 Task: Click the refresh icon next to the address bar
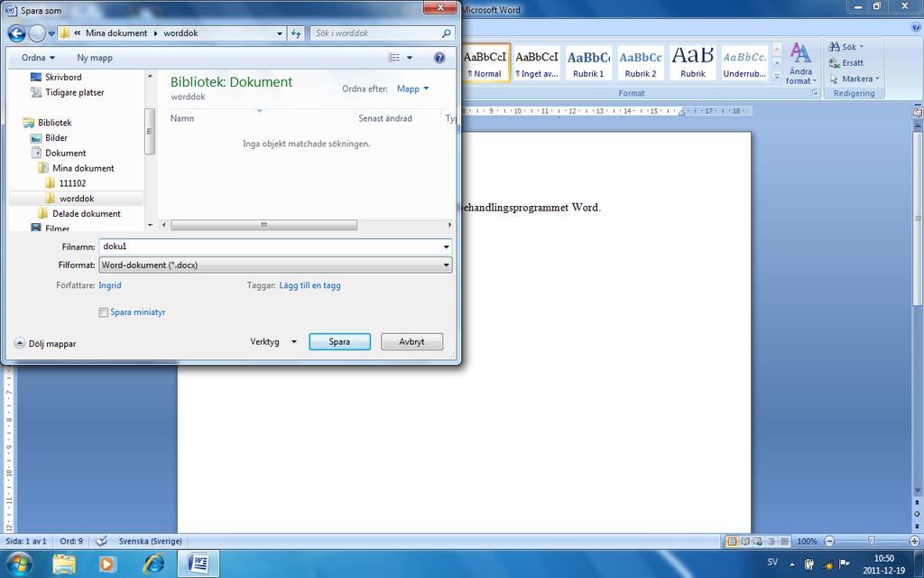[x=296, y=33]
